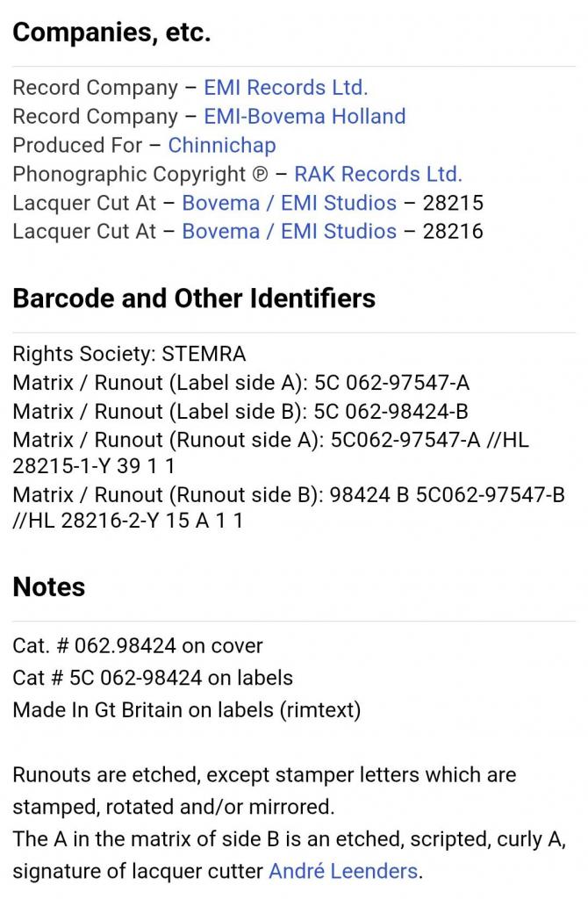Open the EMI-Bovema Holland company link

(x=305, y=117)
